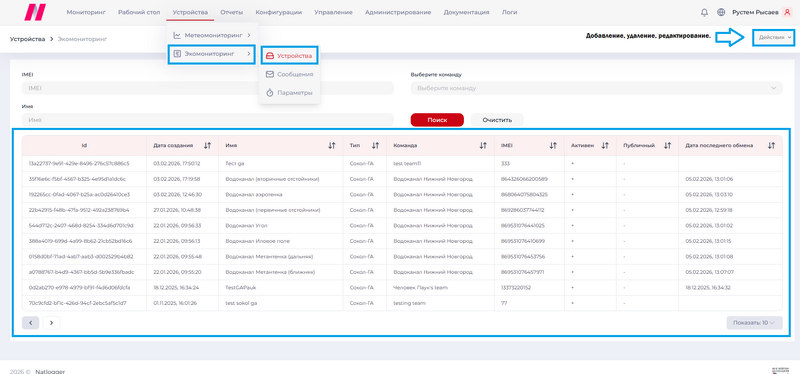The width and height of the screenshot is (800, 374).
Task: Select row Водоканал (первичные отстойники)
Action: point(402,210)
